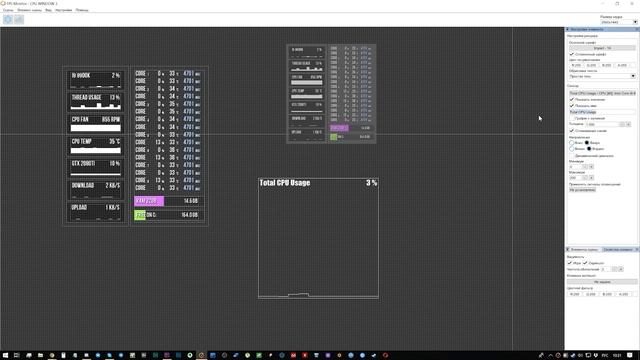Open File Explorer from the taskbar
This screenshot has height=360, width=640.
(x=40, y=355)
